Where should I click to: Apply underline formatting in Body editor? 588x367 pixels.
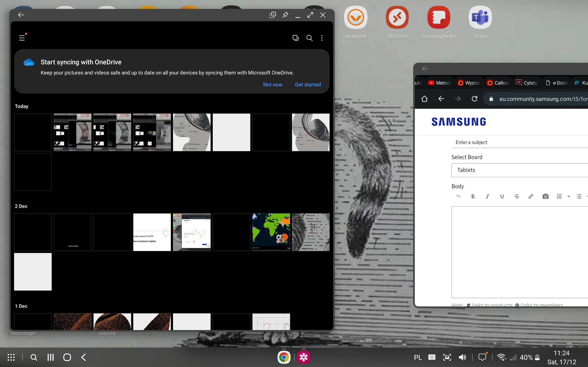(502, 196)
